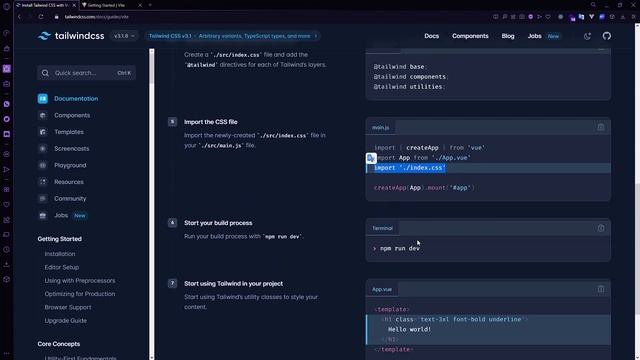
Task: Copy the Terminal npm run dev command
Action: coord(601,228)
